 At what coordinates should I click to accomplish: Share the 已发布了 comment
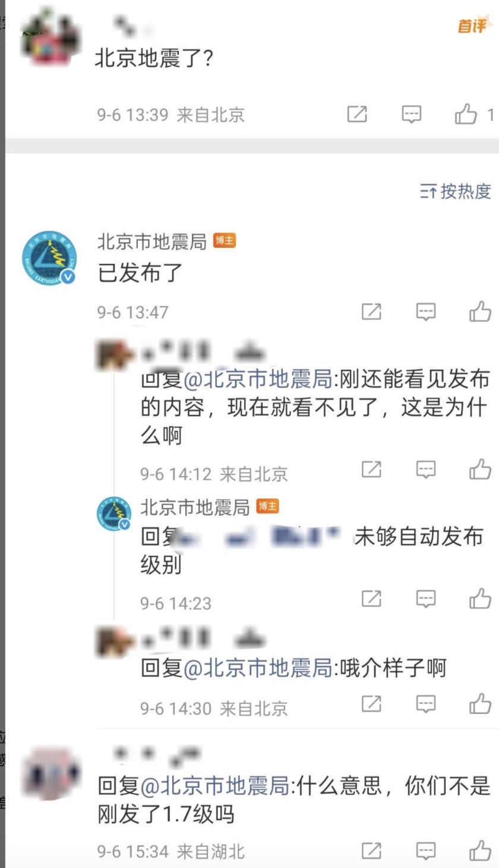click(371, 312)
